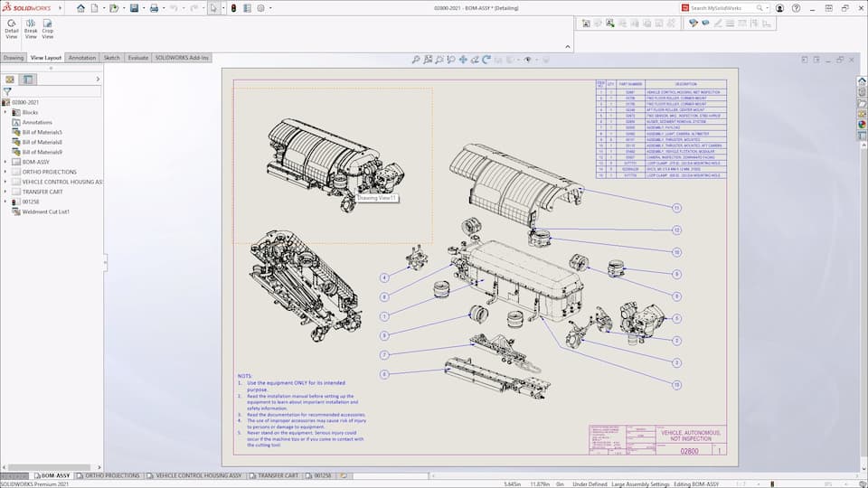Click the Home icon in the top toolbar
The width and height of the screenshot is (868, 488).
coord(80,8)
